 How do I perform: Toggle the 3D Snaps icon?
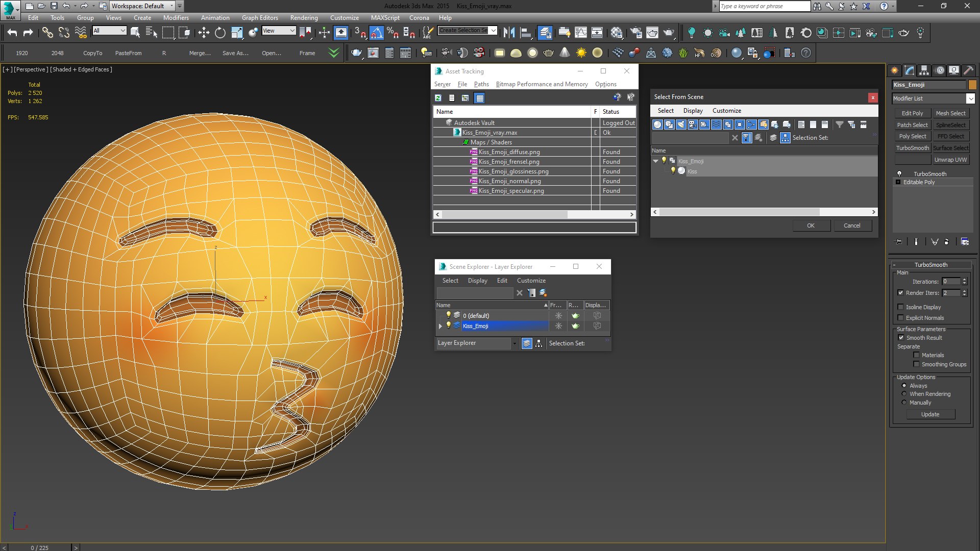pyautogui.click(x=360, y=33)
